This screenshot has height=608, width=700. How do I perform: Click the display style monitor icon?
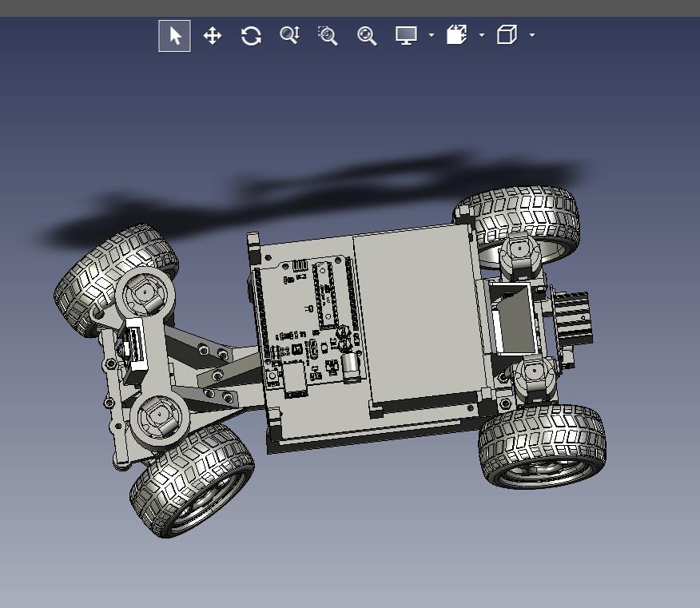pos(406,35)
